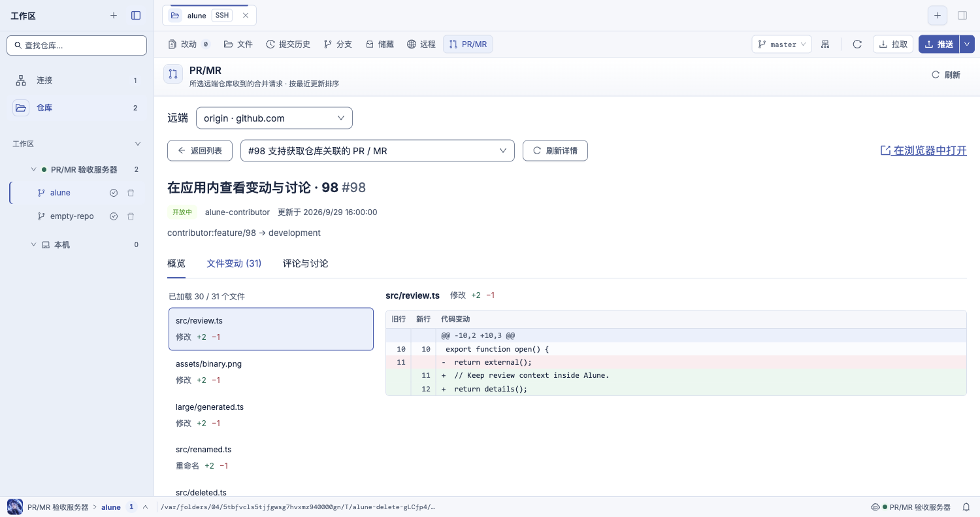Viewport: 980px width, 517px height.
Task: Focus the 查找仓库 search field
Action: click(x=77, y=45)
